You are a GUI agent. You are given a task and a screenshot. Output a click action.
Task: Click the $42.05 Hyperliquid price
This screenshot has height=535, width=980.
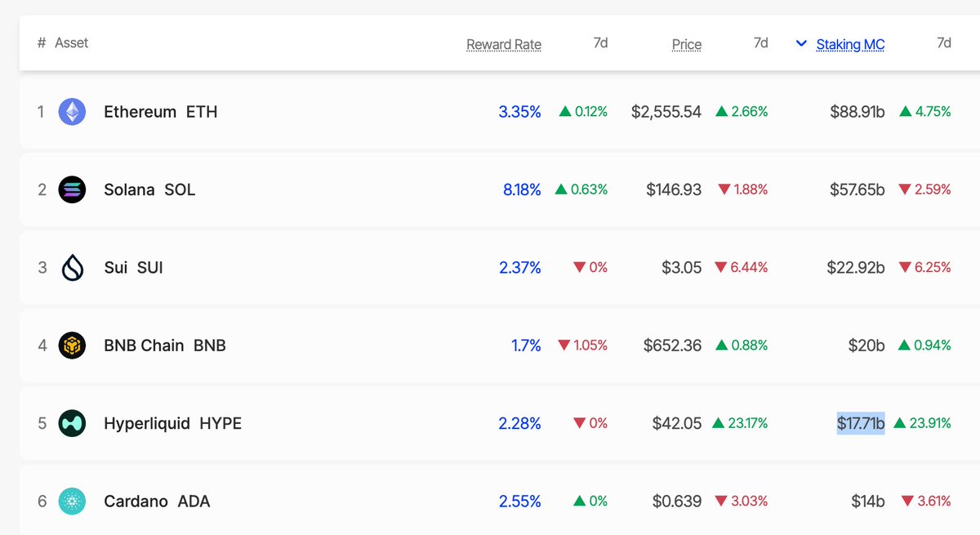coord(677,423)
